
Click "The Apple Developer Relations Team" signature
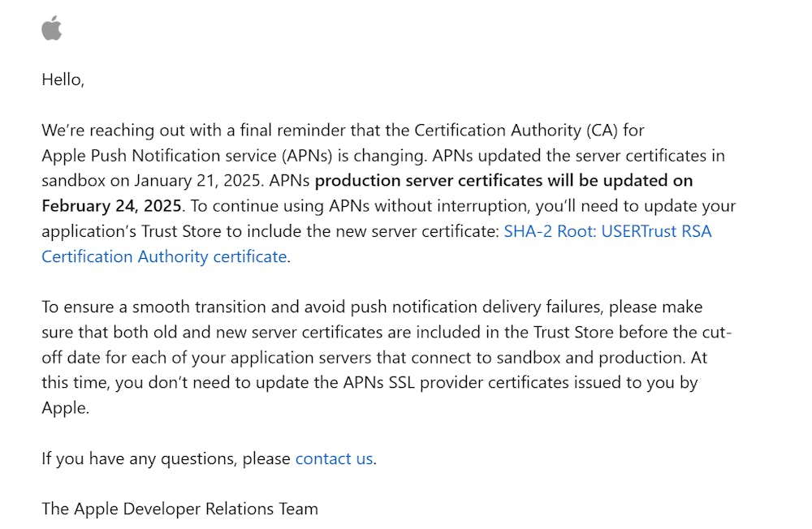tap(179, 509)
